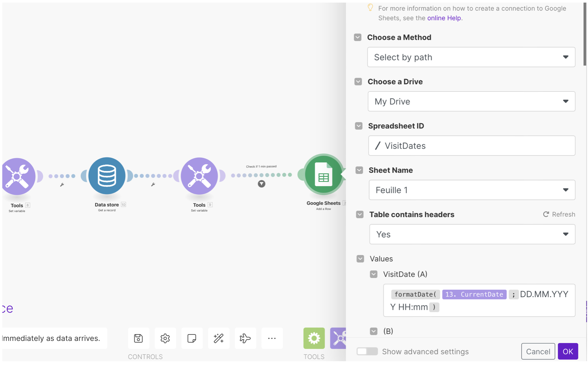Screen dimensions: 588x368
Task: Open the Select by path method dropdown
Action: pyautogui.click(x=471, y=57)
